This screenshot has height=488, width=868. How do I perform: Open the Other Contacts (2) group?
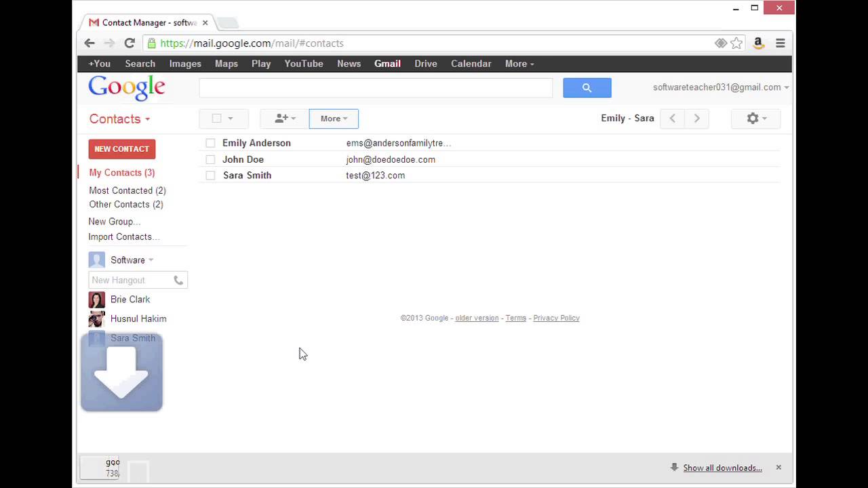pyautogui.click(x=126, y=204)
